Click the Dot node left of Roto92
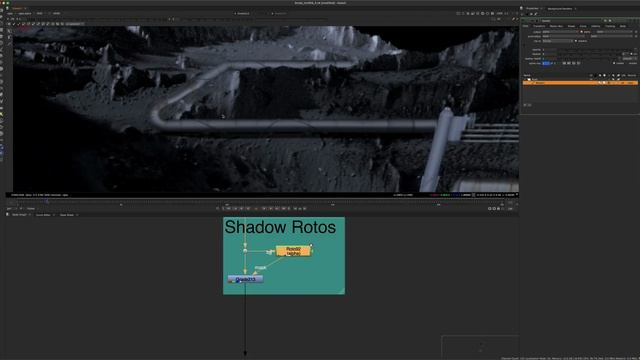 tap(245, 251)
